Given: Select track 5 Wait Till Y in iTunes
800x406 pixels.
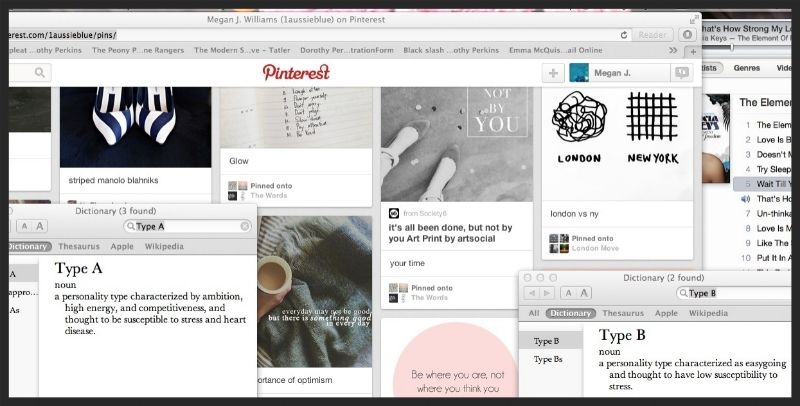Looking at the screenshot, I should [763, 184].
